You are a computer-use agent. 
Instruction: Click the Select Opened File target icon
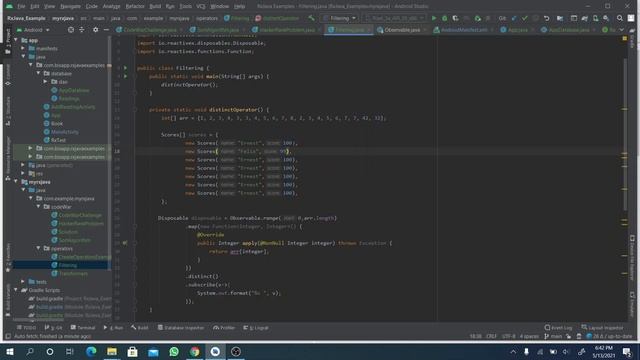point(71,30)
